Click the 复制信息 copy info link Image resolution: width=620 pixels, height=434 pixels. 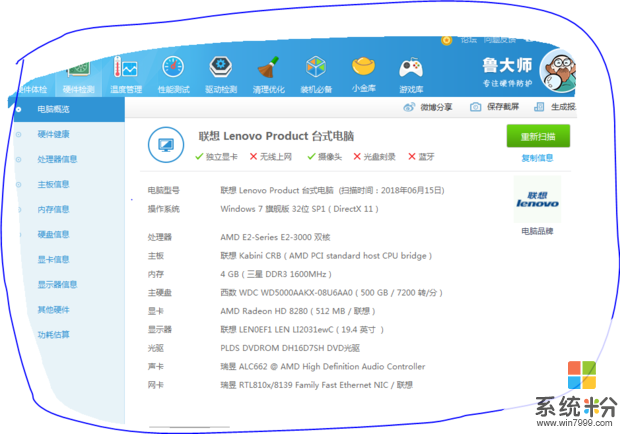537,158
